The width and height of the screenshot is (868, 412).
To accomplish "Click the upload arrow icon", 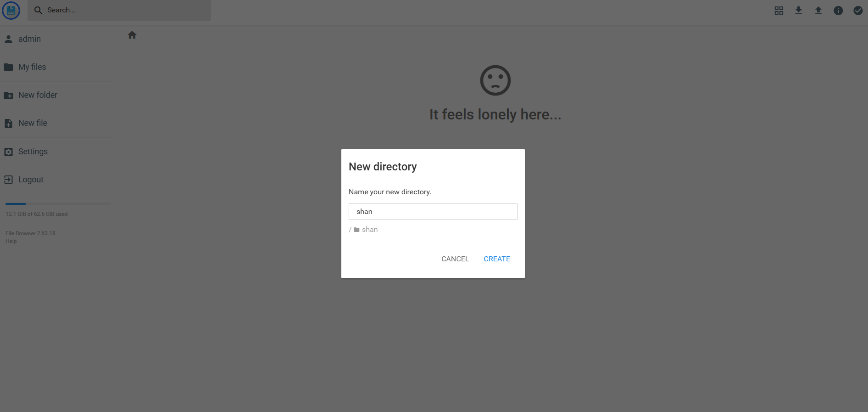I will tap(818, 11).
